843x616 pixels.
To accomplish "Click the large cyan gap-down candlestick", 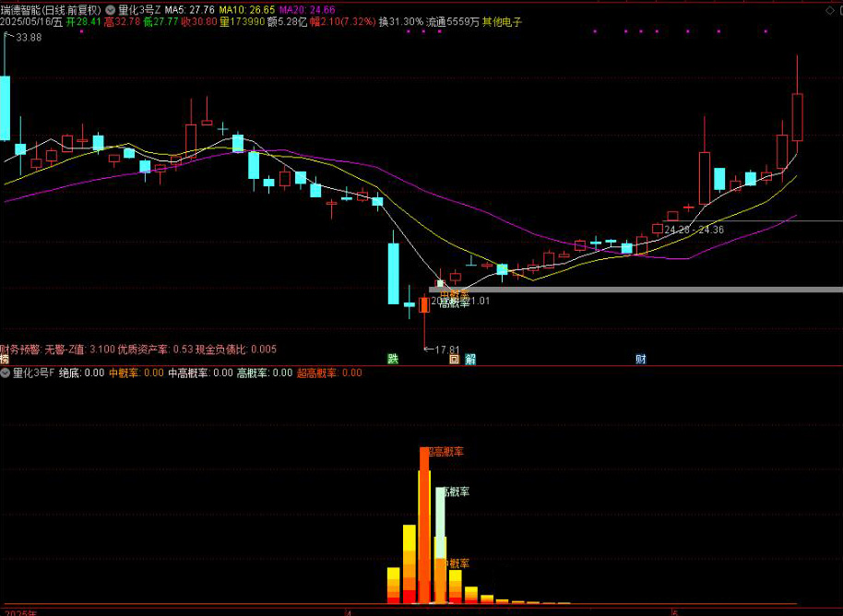I will [394, 274].
